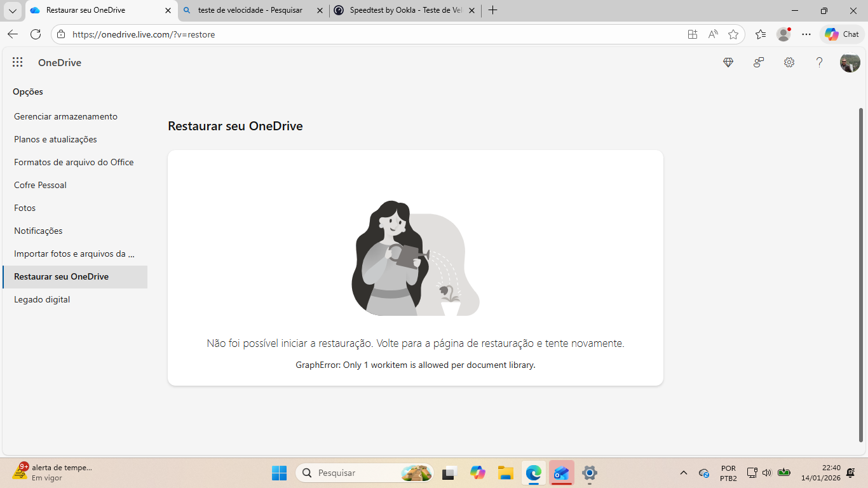Change the POR PTB2 keyboard layout

[x=729, y=473]
